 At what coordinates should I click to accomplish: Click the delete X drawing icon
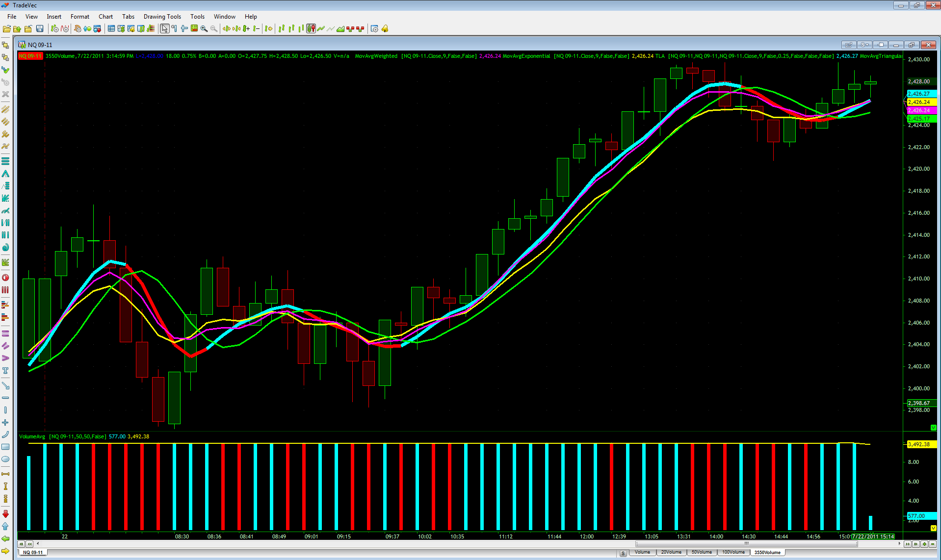pos(5,94)
